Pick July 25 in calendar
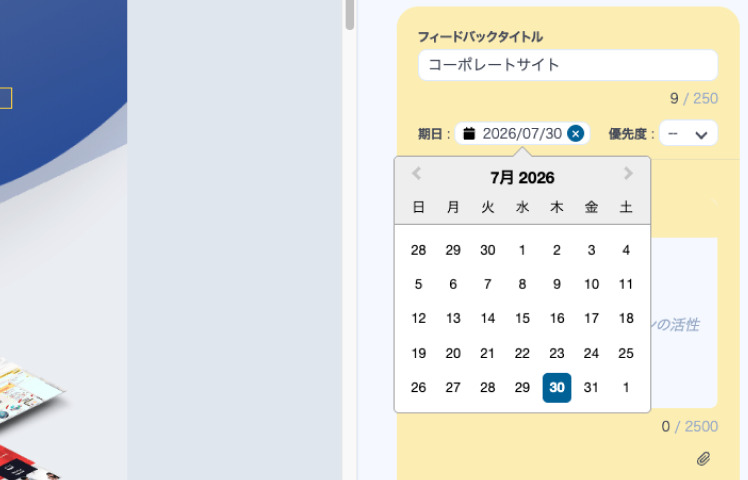Viewport: 748px width, 480px height. [x=626, y=353]
